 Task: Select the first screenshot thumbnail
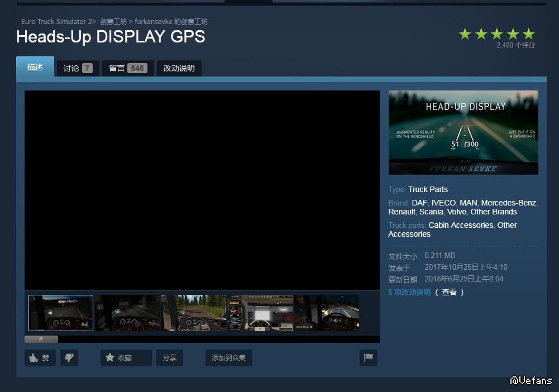[61, 313]
